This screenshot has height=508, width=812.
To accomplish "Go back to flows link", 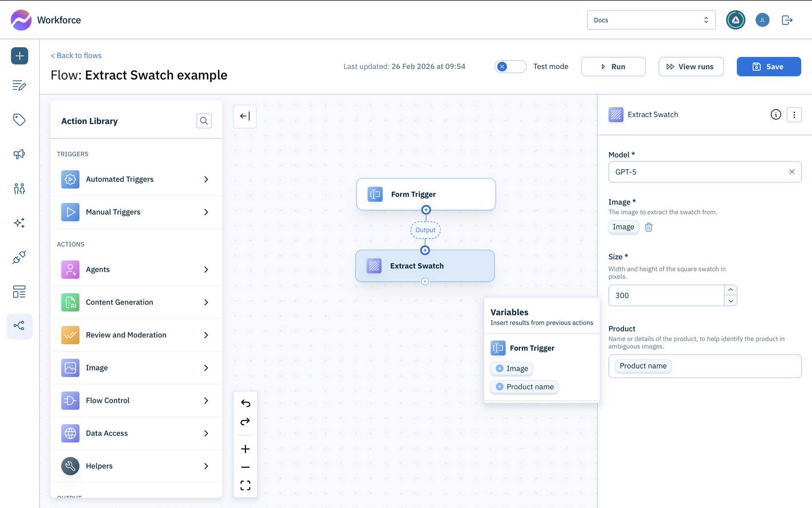I will coord(76,55).
